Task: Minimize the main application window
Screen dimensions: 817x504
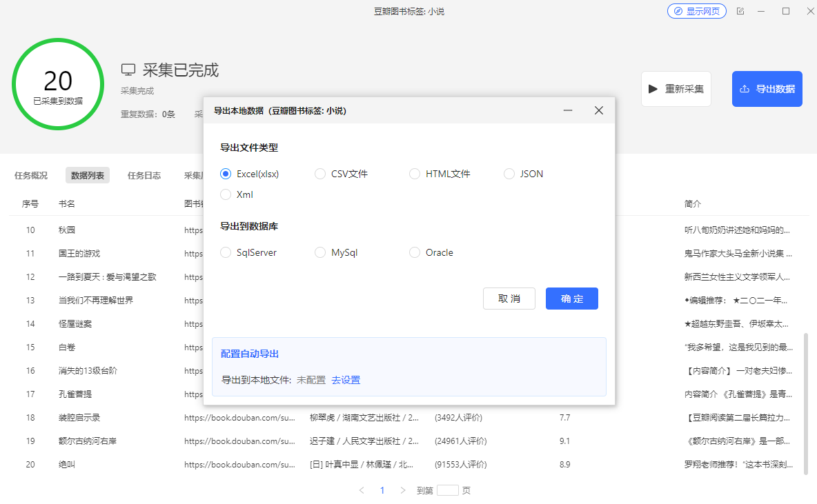Action: (761, 11)
